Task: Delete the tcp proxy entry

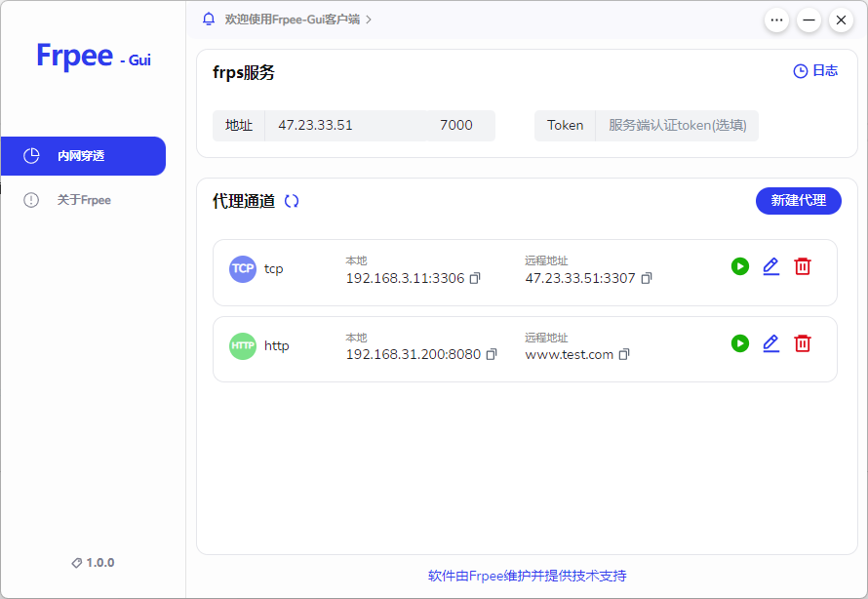Action: (x=803, y=266)
